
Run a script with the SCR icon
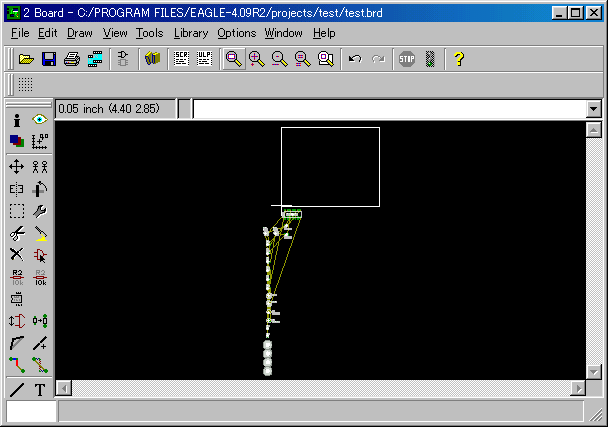(x=181, y=59)
